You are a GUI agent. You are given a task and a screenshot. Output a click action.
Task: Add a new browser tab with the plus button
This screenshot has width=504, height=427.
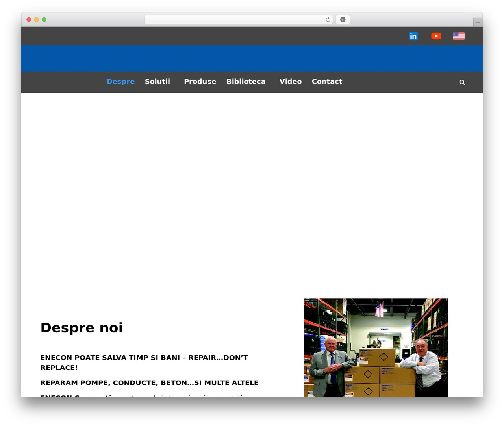[478, 22]
